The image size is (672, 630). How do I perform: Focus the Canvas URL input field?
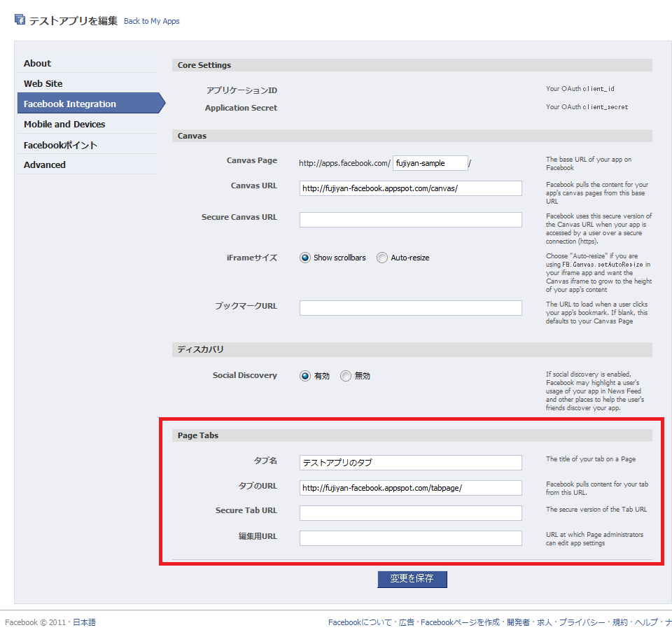[x=411, y=188]
